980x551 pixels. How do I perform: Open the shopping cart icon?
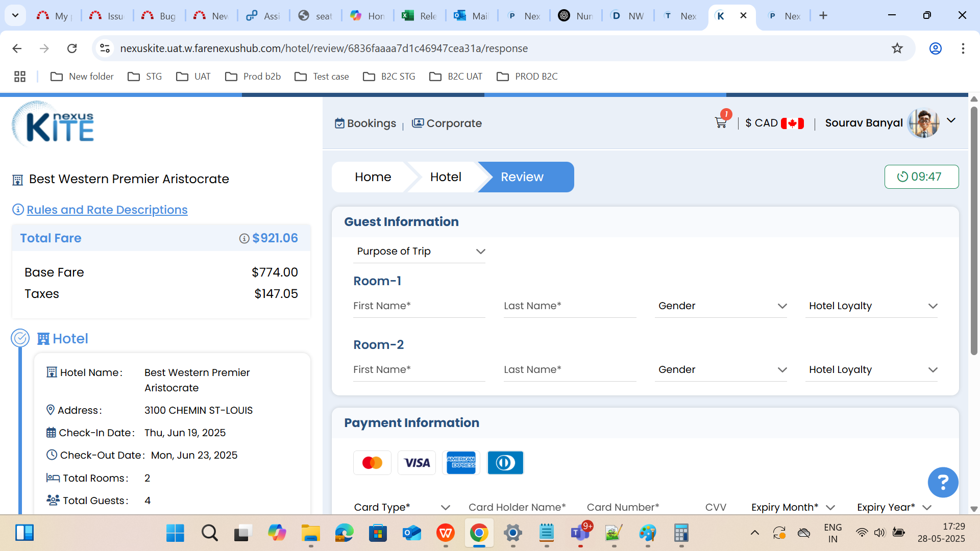[x=721, y=122]
